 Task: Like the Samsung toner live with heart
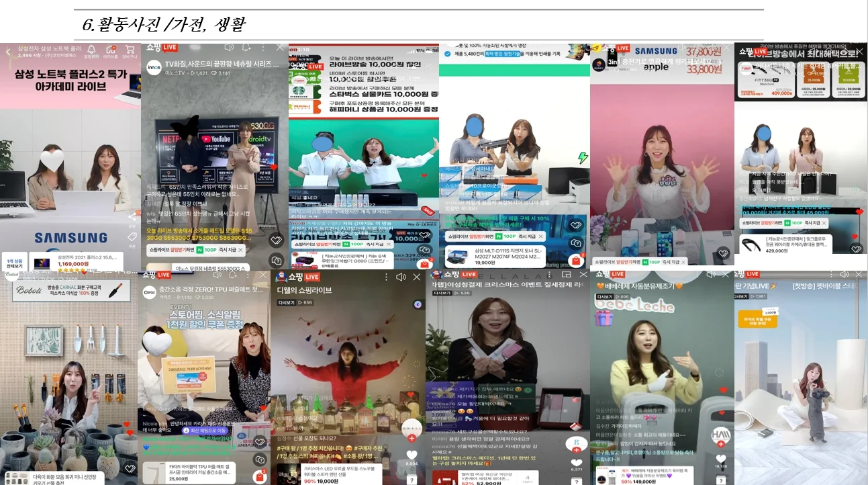(x=576, y=226)
